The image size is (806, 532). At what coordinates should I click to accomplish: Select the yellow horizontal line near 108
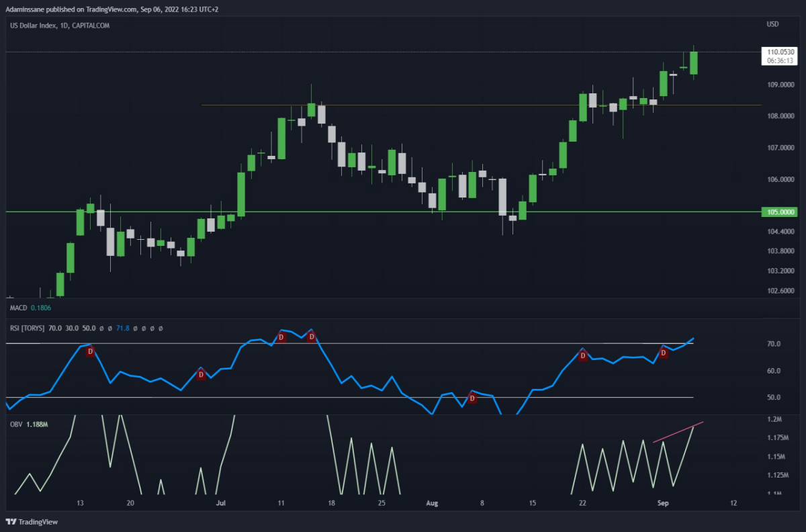481,105
